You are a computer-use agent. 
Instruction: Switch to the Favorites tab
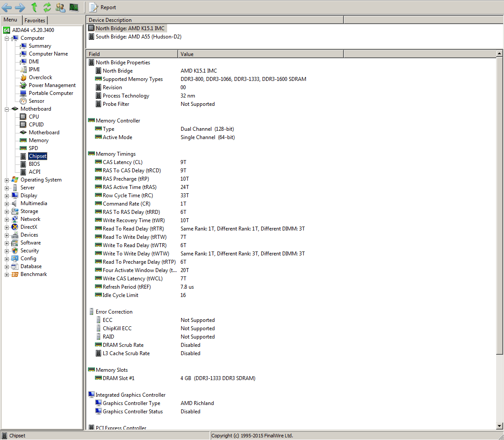tap(35, 21)
